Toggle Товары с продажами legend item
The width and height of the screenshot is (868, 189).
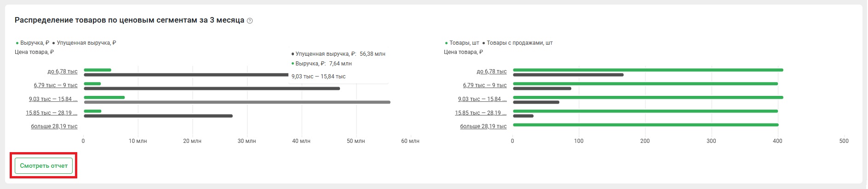pos(517,43)
